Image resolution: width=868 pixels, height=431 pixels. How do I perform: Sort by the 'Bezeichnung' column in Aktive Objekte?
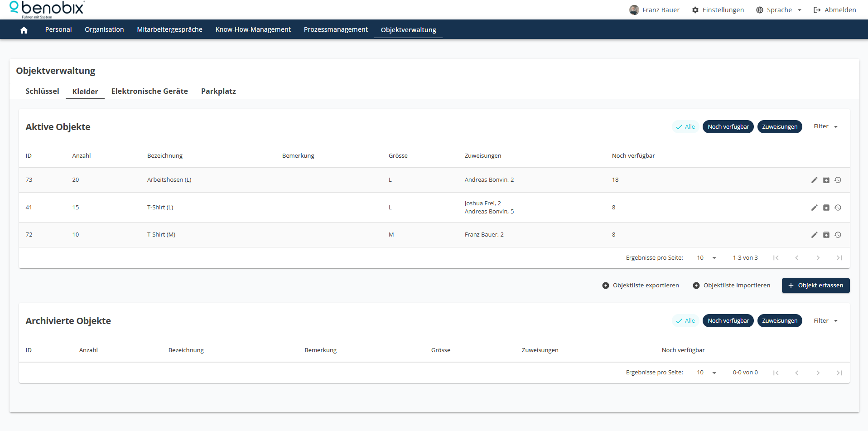[165, 155]
